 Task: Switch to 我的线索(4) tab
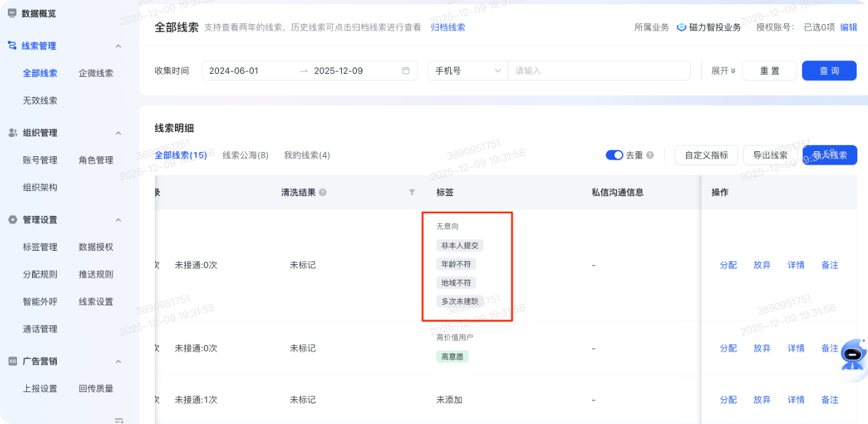[x=307, y=155]
